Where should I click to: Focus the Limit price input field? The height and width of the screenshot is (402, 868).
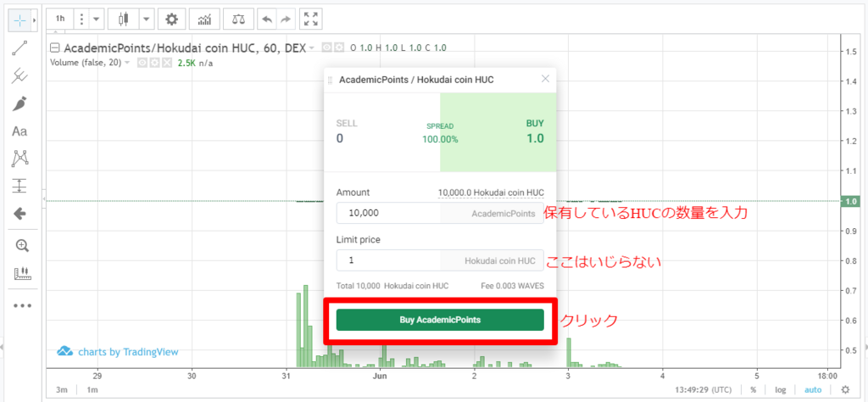[440, 261]
